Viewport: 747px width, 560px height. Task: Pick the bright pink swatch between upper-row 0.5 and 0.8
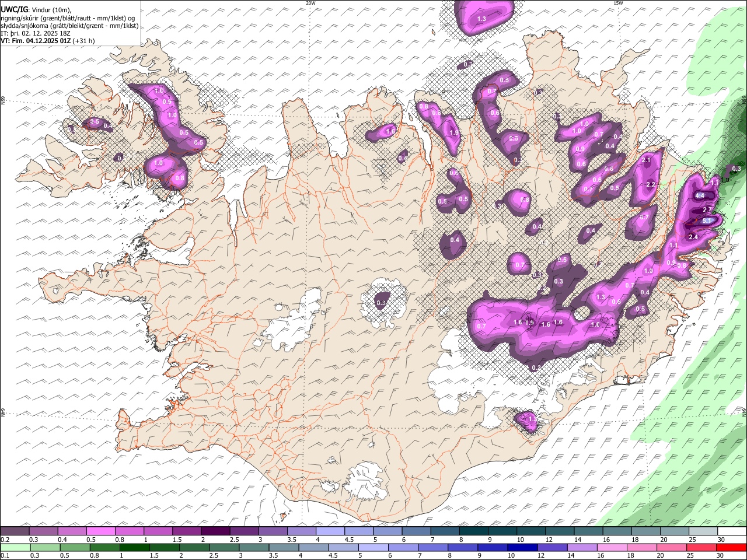pyautogui.click(x=101, y=531)
